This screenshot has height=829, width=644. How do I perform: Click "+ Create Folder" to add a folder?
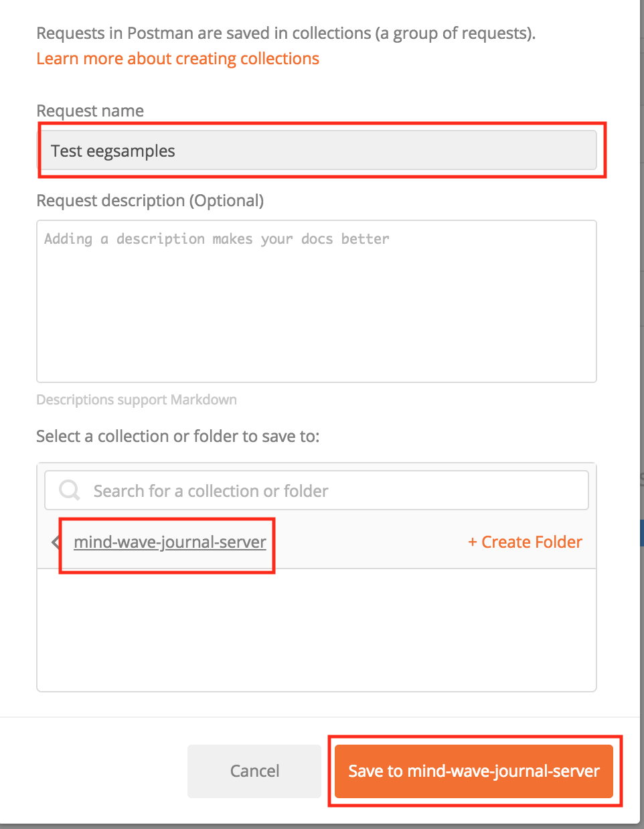(524, 542)
